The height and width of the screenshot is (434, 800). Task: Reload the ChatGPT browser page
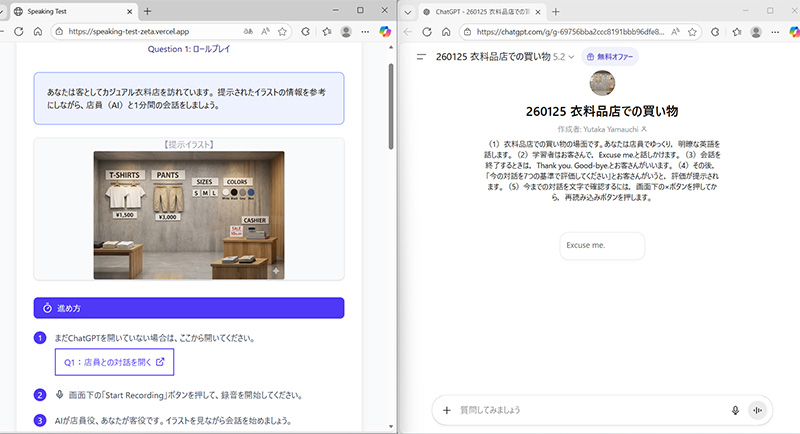427,32
